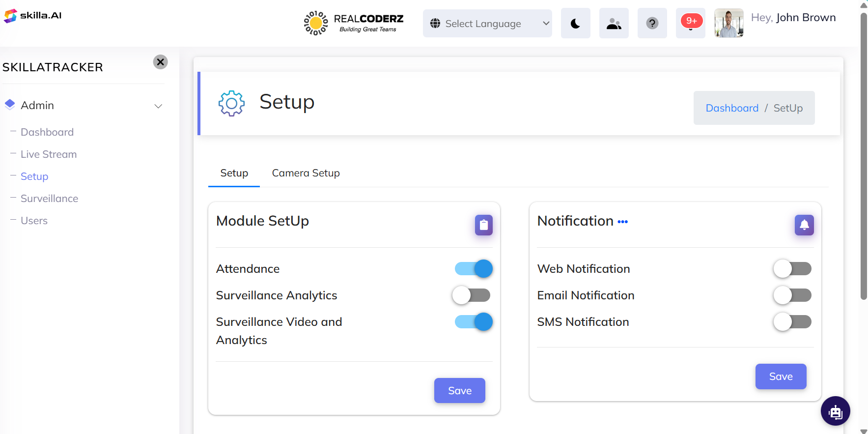Go to Dashboard breadcrumb link

(x=732, y=108)
